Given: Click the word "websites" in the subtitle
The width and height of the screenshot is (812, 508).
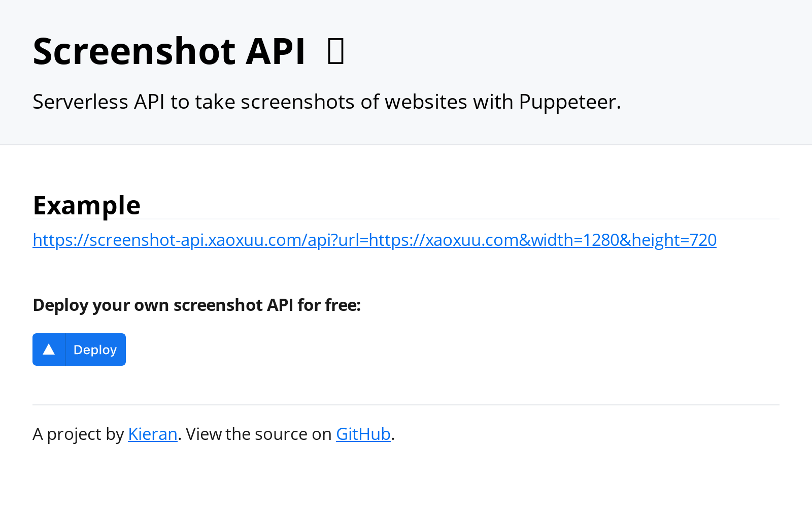Looking at the screenshot, I should click(426, 102).
